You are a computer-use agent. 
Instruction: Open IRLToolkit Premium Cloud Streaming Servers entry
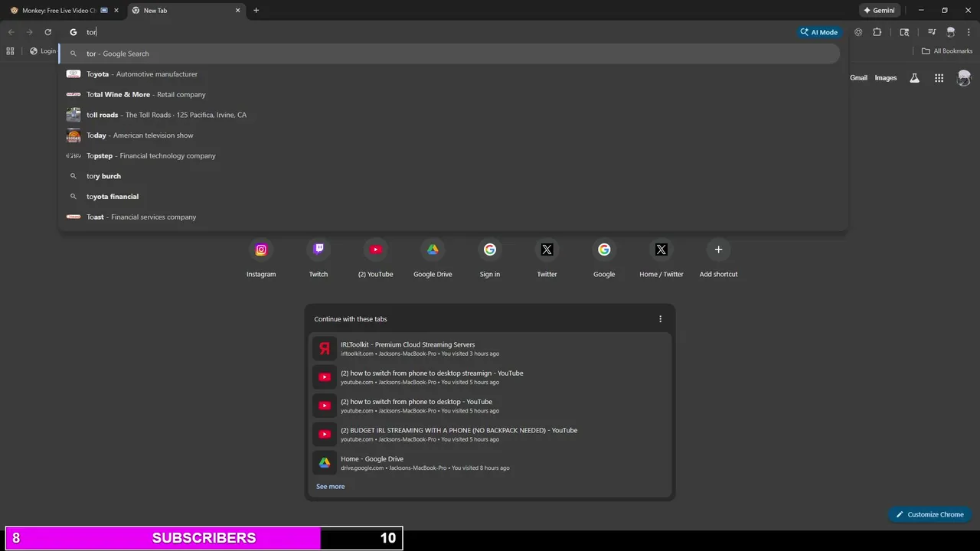(x=490, y=349)
